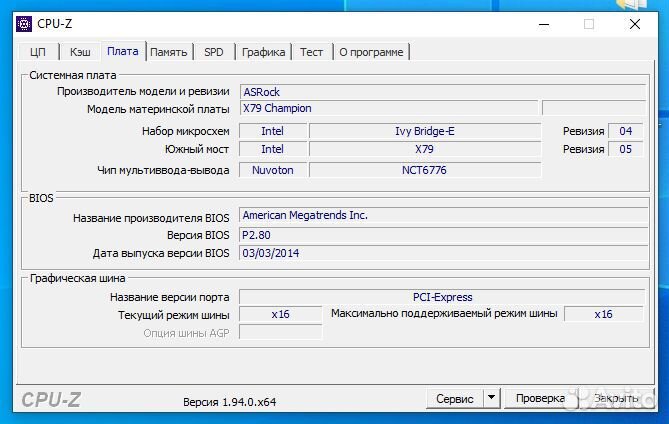Click the Название версии порта label
This screenshot has width=669, height=424.
click(x=170, y=297)
